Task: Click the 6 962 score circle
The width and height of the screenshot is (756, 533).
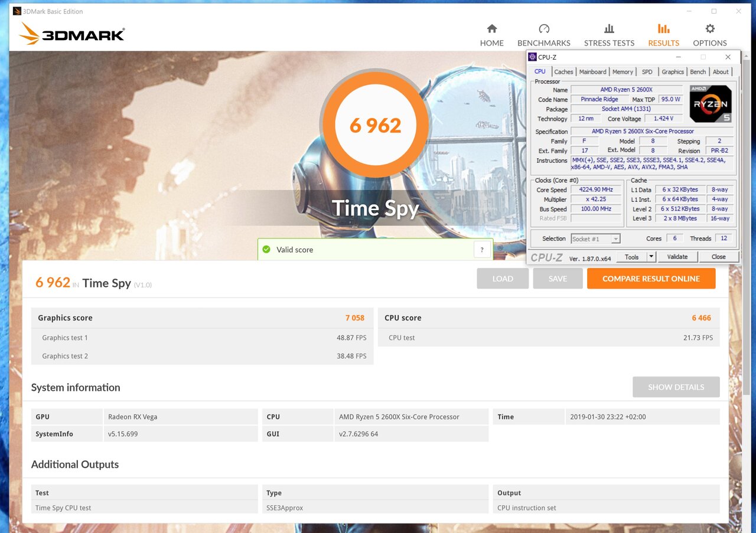Action: tap(375, 125)
